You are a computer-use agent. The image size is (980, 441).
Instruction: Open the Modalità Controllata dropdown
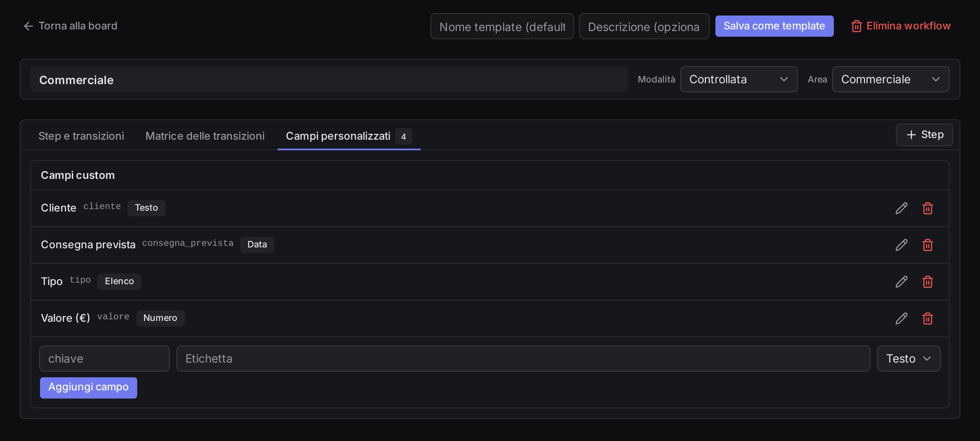tap(739, 79)
